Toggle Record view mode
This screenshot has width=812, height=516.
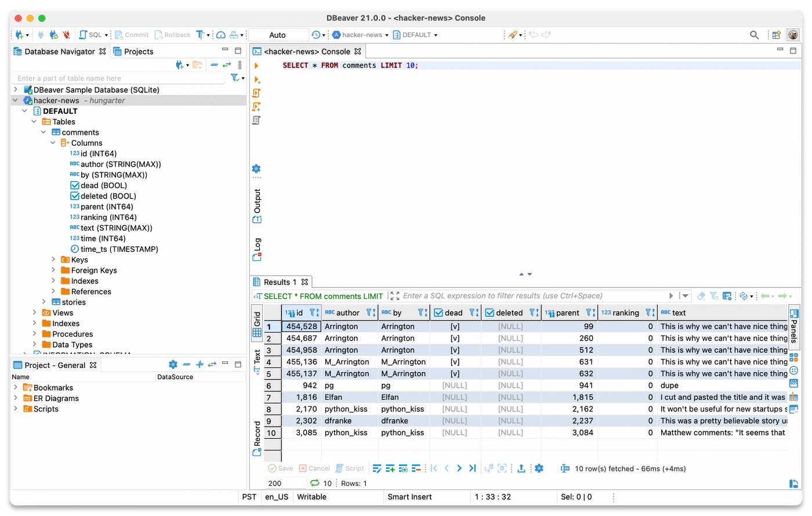257,438
